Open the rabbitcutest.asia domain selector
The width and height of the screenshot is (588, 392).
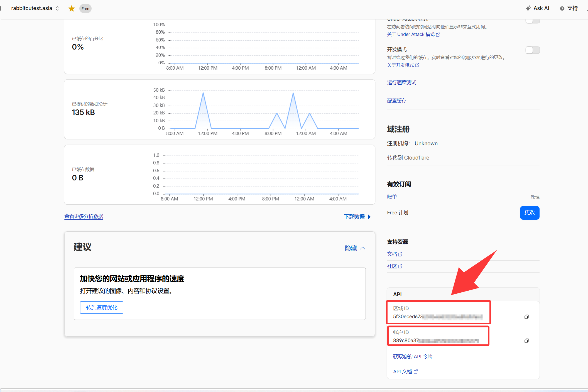pos(35,8)
